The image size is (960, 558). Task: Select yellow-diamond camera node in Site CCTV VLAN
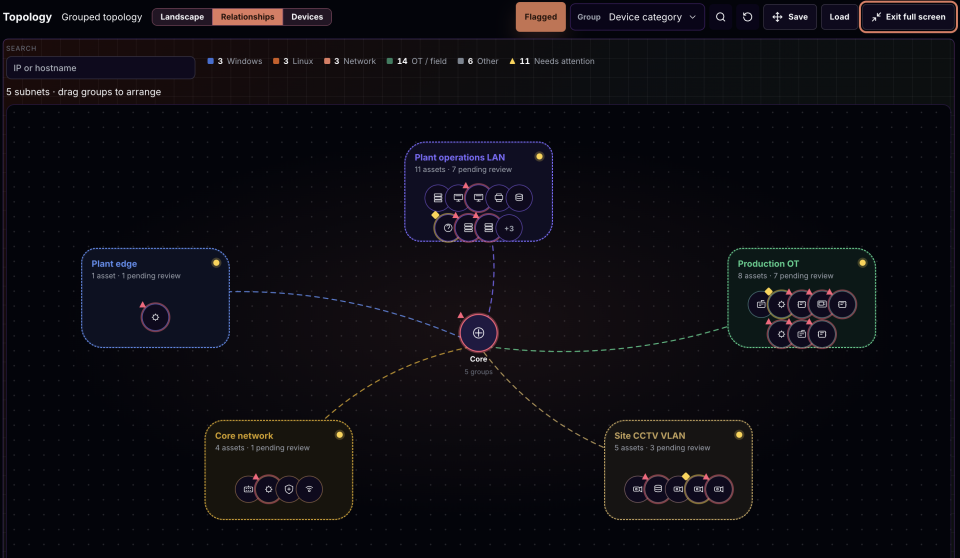[698, 489]
